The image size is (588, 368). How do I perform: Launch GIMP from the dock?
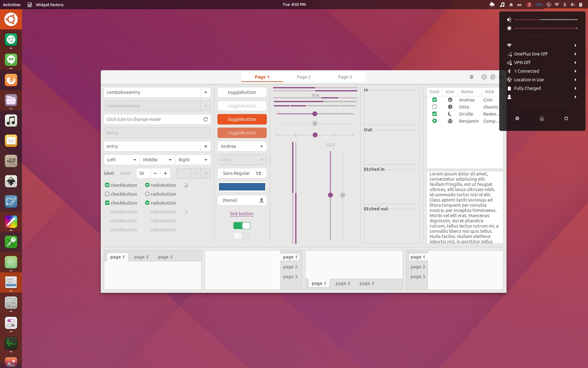[11, 161]
